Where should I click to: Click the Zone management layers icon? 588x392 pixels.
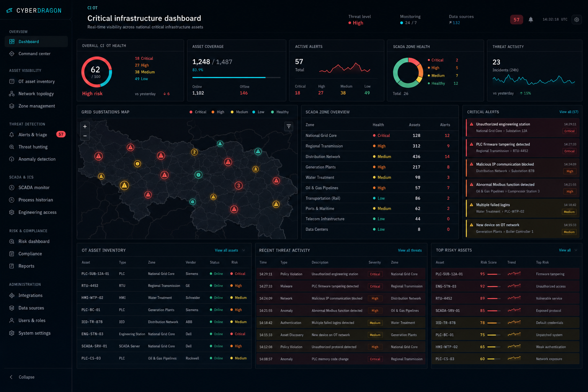(12, 106)
